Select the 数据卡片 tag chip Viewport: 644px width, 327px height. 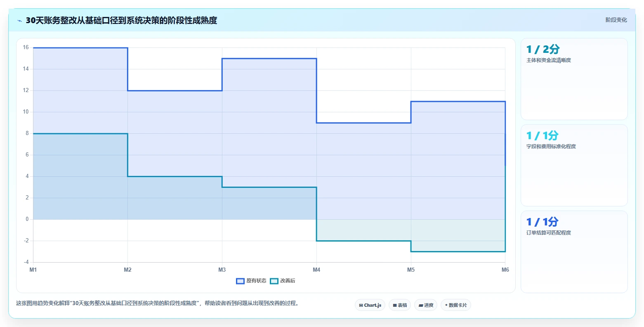tap(456, 305)
